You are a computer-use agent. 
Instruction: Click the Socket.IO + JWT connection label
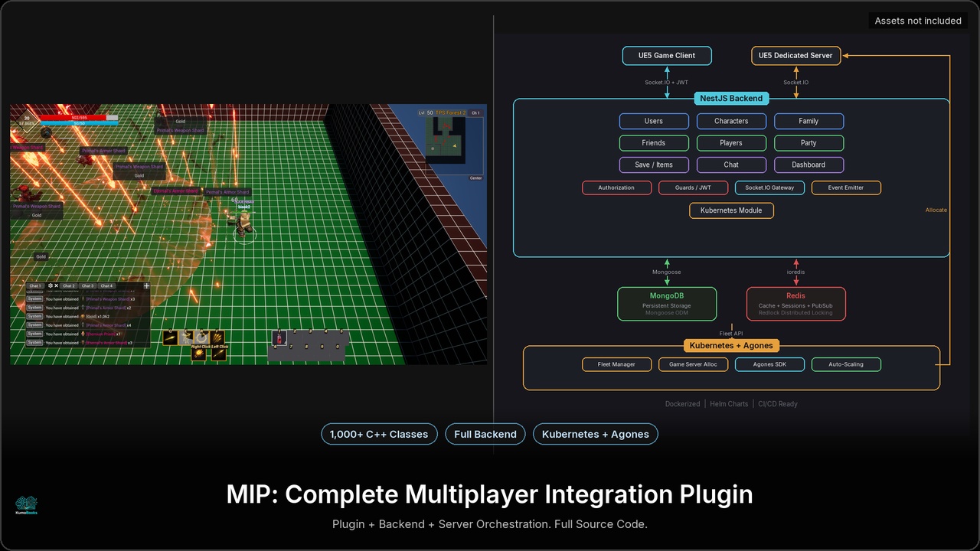pos(667,82)
